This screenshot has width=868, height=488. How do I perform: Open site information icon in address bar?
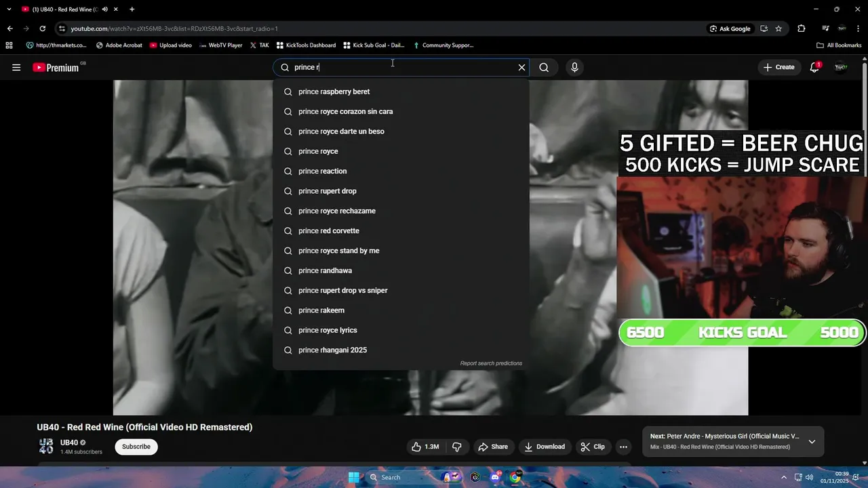coord(62,28)
